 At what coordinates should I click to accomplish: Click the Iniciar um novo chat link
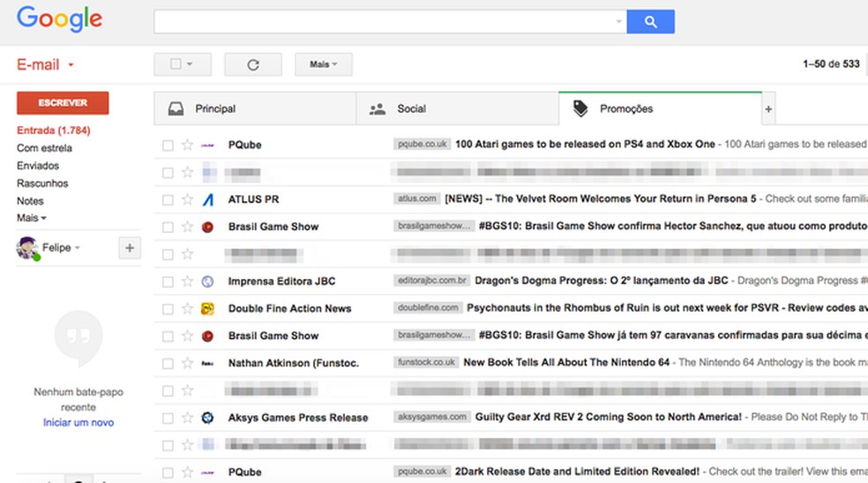coord(79,423)
